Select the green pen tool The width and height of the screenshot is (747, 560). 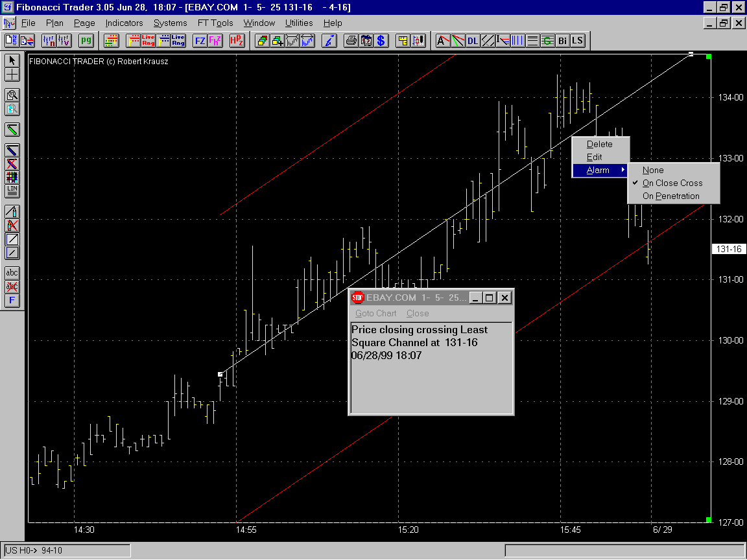click(12, 130)
